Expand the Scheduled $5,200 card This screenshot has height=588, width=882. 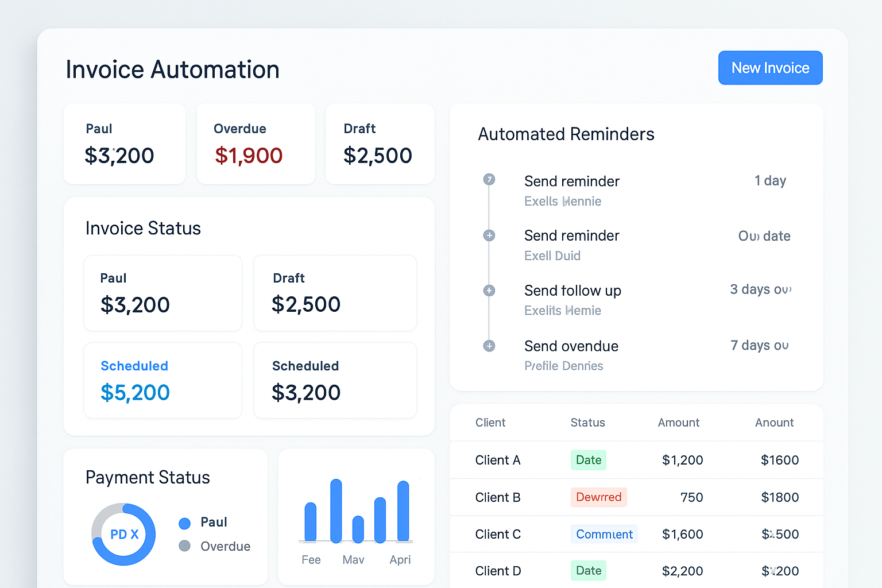[163, 380]
